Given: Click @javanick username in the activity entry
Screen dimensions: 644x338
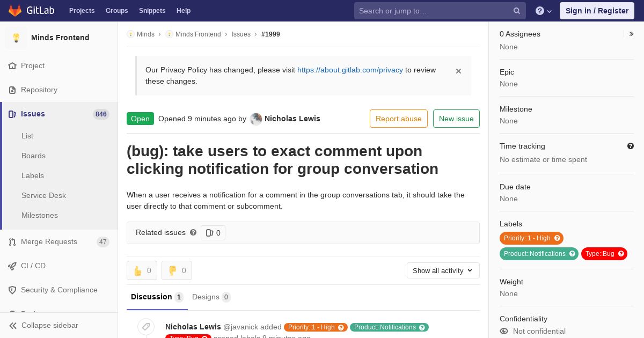Looking at the screenshot, I should pos(241,327).
